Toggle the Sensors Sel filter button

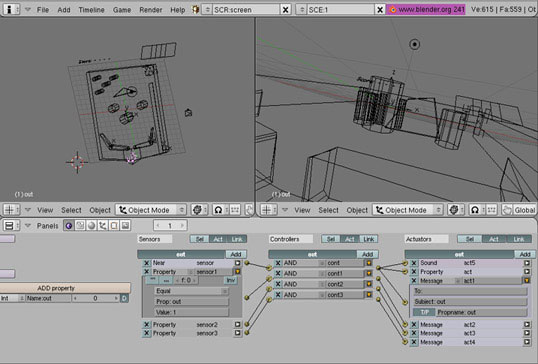pyautogui.click(x=199, y=239)
